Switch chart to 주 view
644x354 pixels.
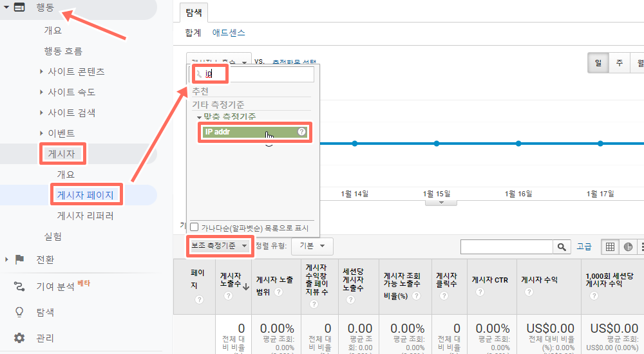[x=620, y=63]
